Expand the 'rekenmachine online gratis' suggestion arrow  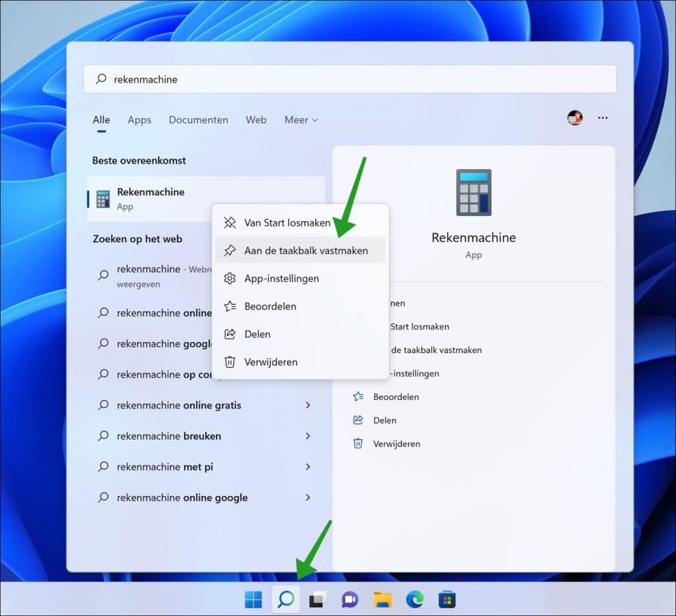[308, 405]
